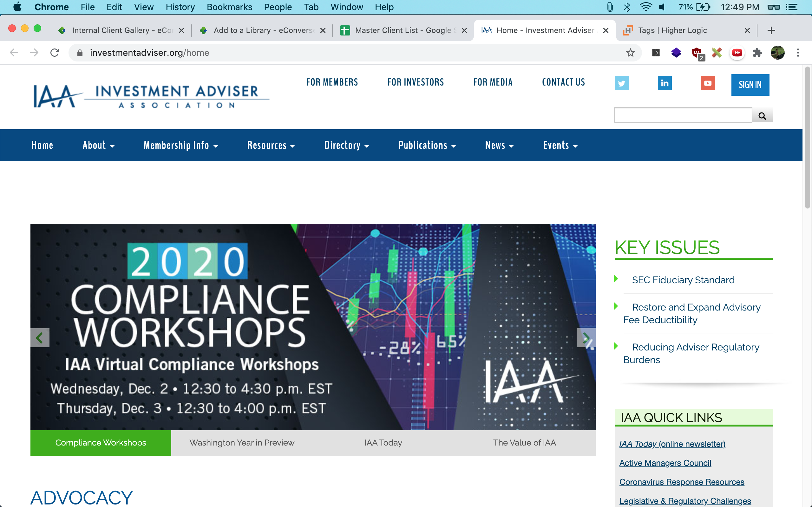Image resolution: width=812 pixels, height=507 pixels.
Task: Open the IAA YouTube channel icon
Action: (x=708, y=83)
